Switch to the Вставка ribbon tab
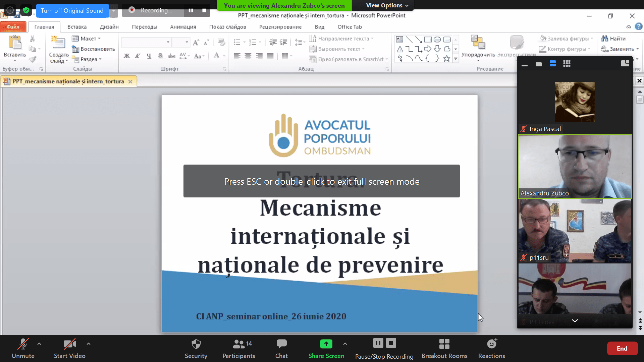This screenshot has height=362, width=644. [77, 27]
